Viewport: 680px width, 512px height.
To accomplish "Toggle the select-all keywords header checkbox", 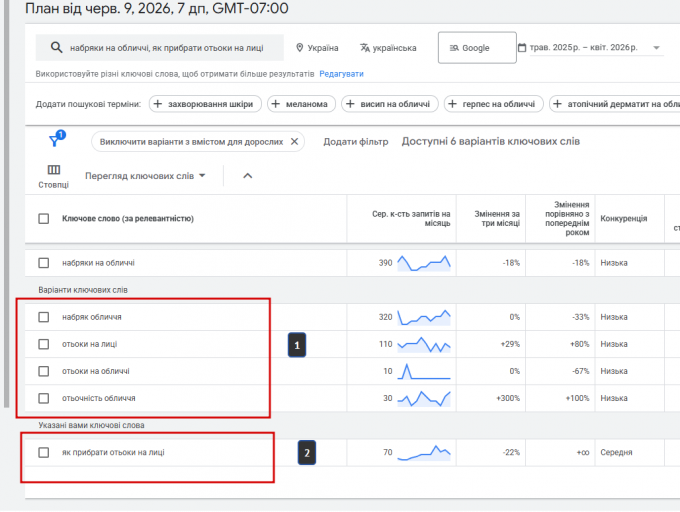I will pyautogui.click(x=44, y=218).
